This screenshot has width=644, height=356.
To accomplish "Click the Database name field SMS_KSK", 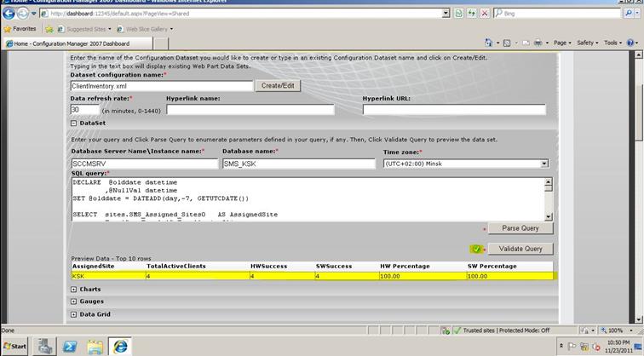I will point(299,164).
